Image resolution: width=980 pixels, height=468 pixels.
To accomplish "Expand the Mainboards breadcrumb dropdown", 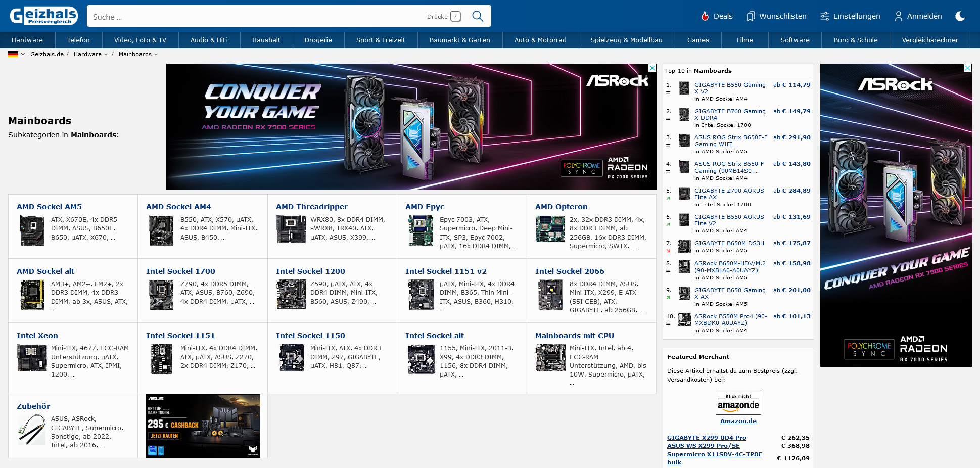I will 156,54.
